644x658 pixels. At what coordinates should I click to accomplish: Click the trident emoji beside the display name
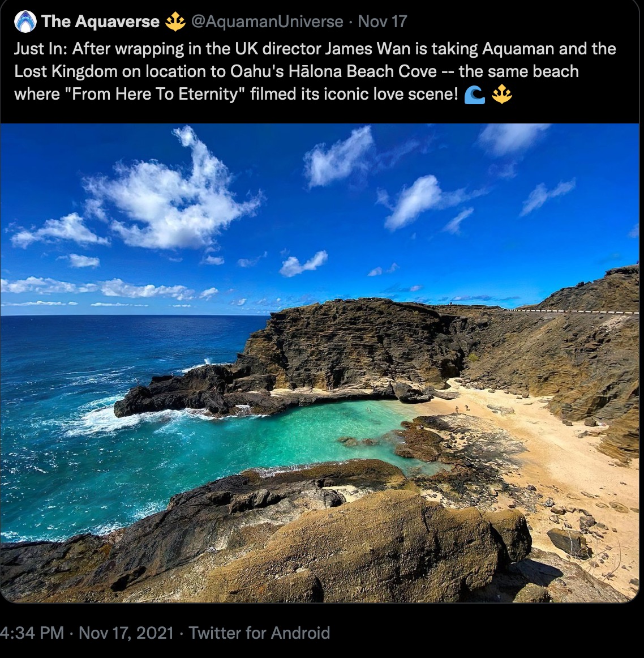coord(175,22)
